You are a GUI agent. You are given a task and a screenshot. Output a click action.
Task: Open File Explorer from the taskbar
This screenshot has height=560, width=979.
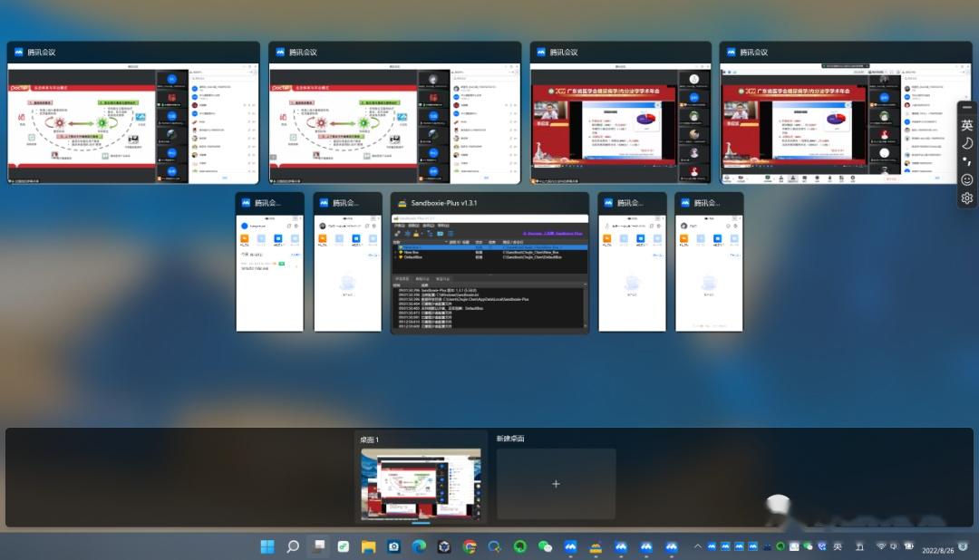coord(368,547)
